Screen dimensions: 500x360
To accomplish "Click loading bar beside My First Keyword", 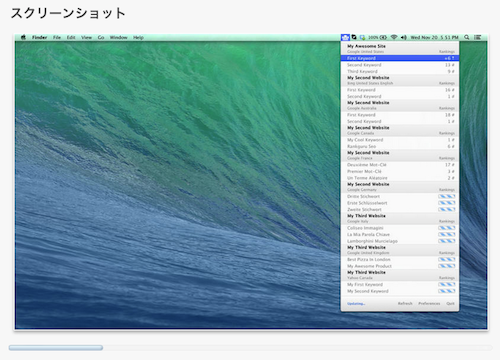I will click(447, 284).
